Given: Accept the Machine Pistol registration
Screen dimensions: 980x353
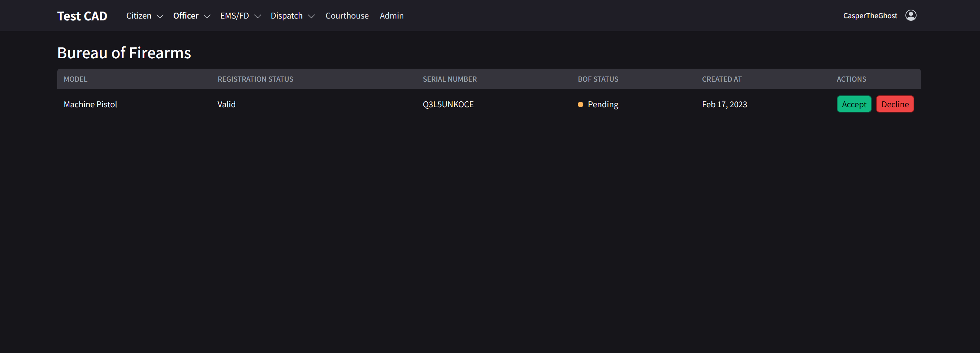Looking at the screenshot, I should (x=853, y=104).
